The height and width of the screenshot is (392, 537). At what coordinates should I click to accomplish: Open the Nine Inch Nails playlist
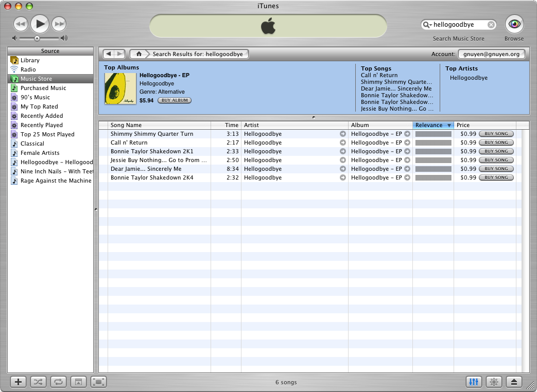50,171
